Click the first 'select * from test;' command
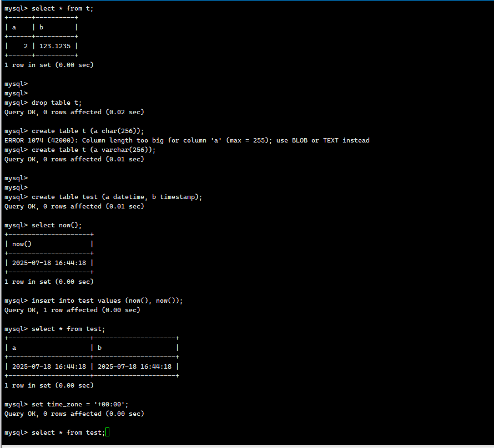Screen dimensions: 494x448 [x=68, y=329]
